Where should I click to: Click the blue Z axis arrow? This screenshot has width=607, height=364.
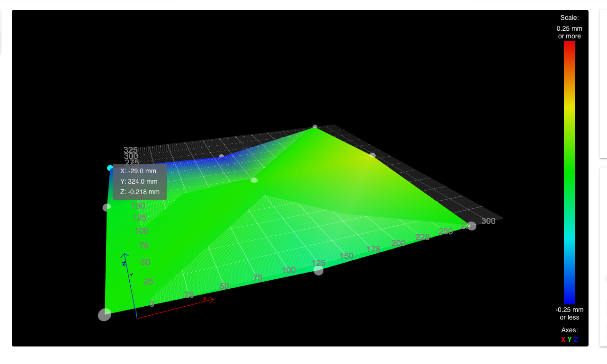130,285
